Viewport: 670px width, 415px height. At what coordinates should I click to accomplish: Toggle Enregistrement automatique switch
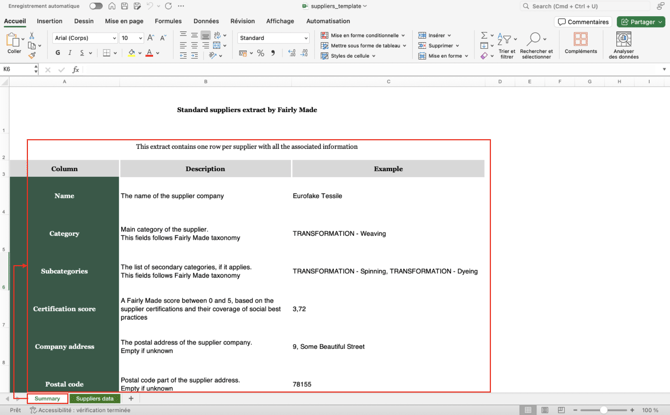[x=96, y=6]
